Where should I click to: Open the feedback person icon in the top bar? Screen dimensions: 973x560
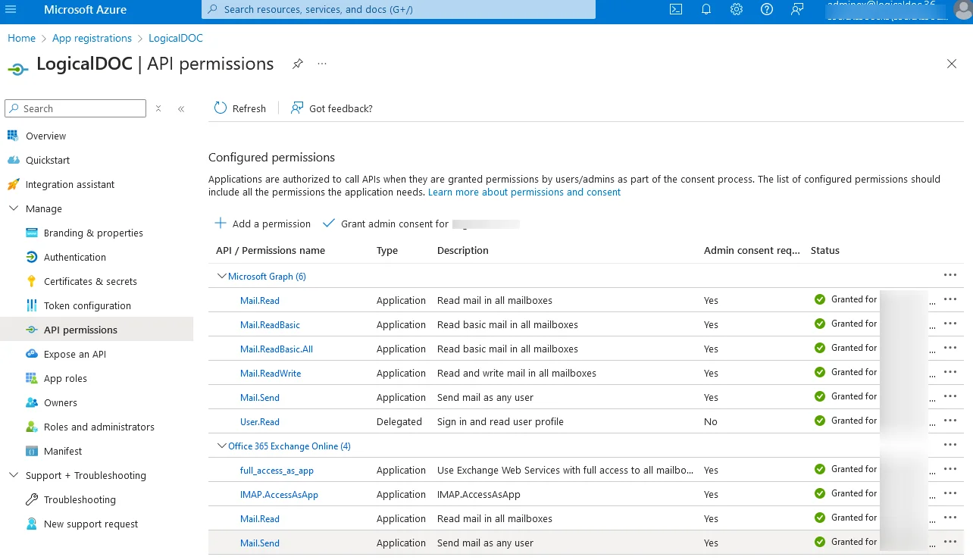[x=796, y=9]
